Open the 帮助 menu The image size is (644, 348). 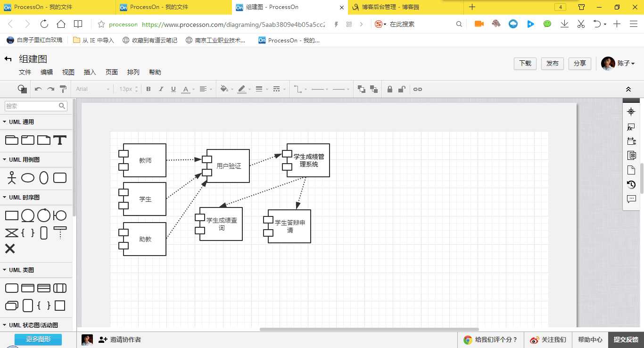tap(155, 72)
